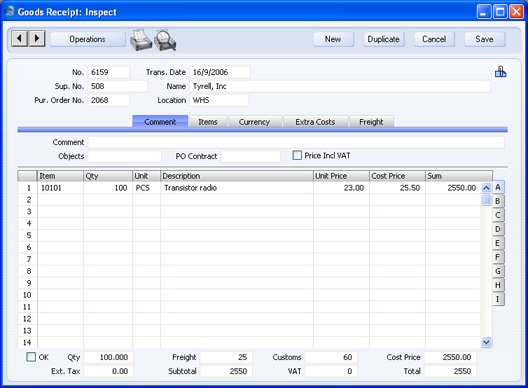Click the PO Contract input field
This screenshot has width=528, height=388.
[251, 156]
